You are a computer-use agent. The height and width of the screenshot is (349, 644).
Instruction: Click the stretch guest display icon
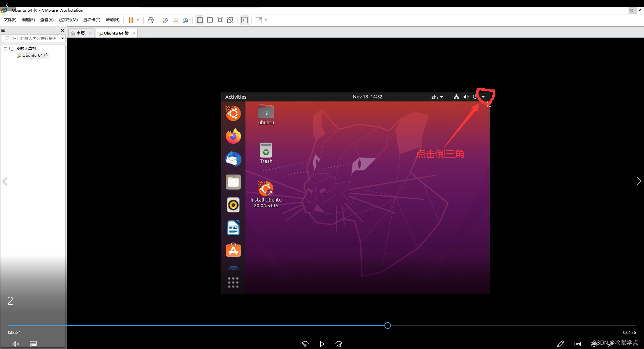[259, 20]
